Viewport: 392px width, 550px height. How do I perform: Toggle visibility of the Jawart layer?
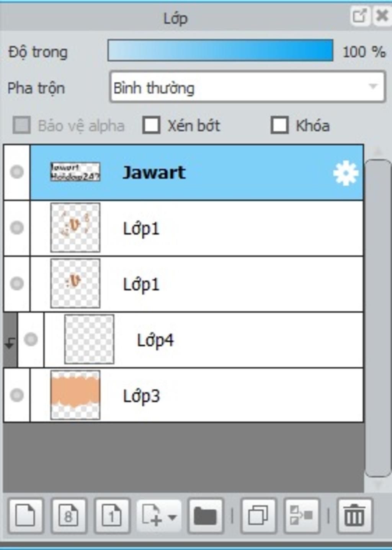pyautogui.click(x=17, y=172)
